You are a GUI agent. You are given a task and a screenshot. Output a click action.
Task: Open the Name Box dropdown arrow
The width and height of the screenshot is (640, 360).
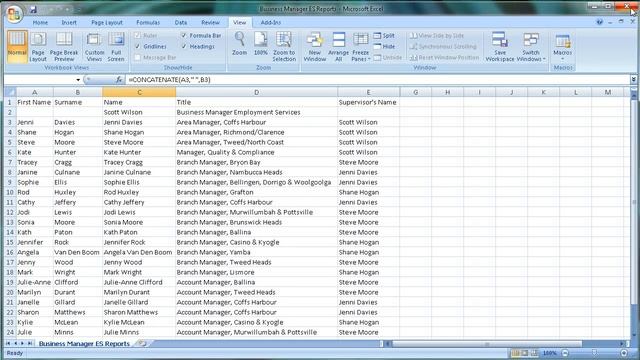[x=78, y=80]
